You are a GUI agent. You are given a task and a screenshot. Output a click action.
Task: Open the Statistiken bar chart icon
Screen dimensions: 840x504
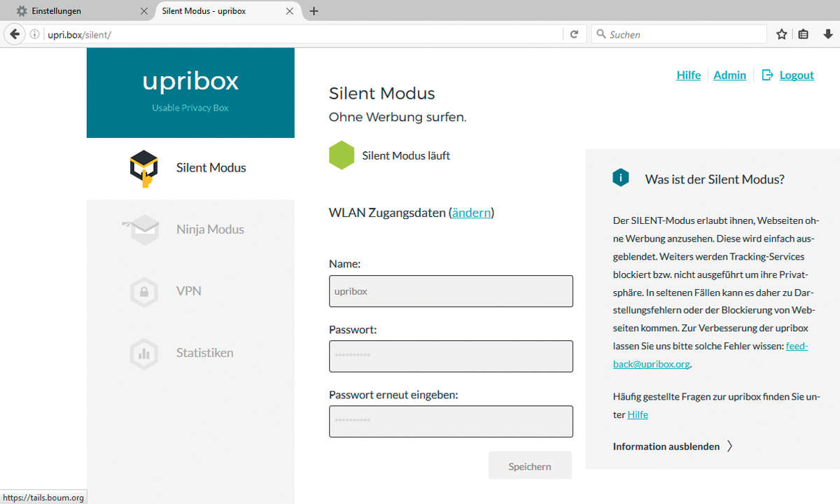coord(143,353)
